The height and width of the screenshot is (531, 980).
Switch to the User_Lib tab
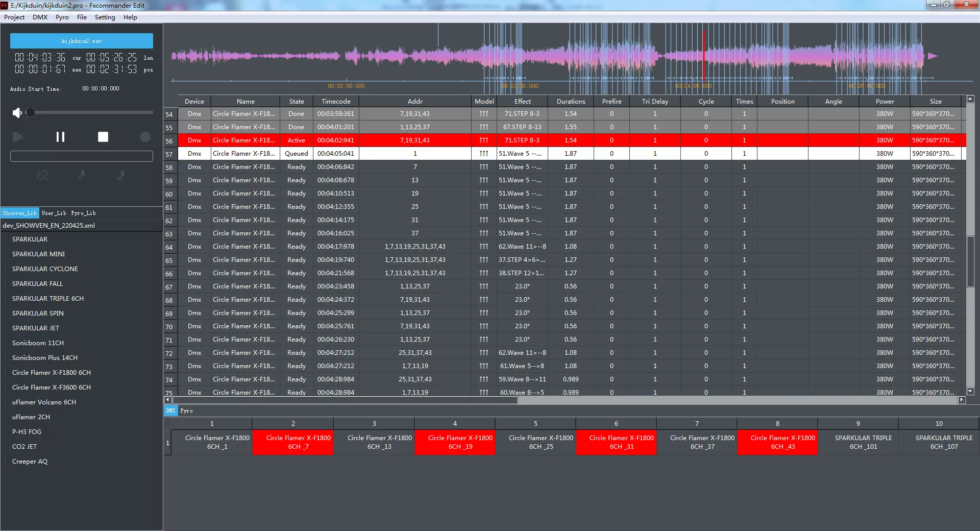[x=54, y=213]
